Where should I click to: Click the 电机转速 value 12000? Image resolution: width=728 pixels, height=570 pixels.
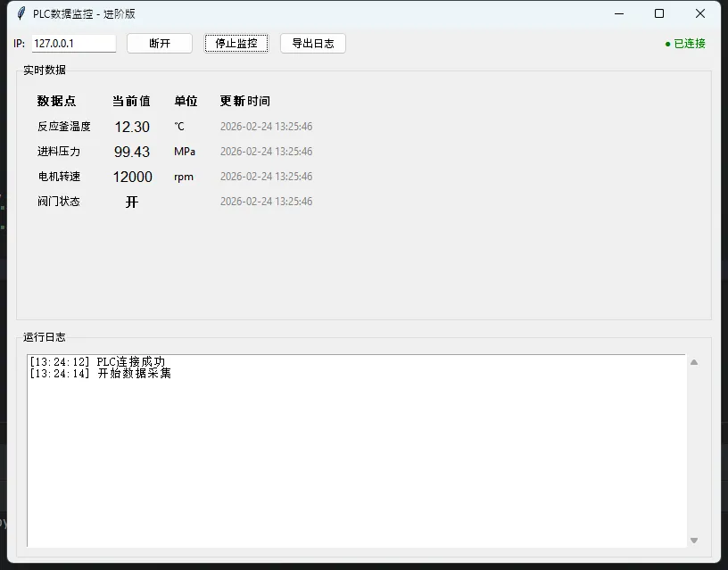[132, 177]
